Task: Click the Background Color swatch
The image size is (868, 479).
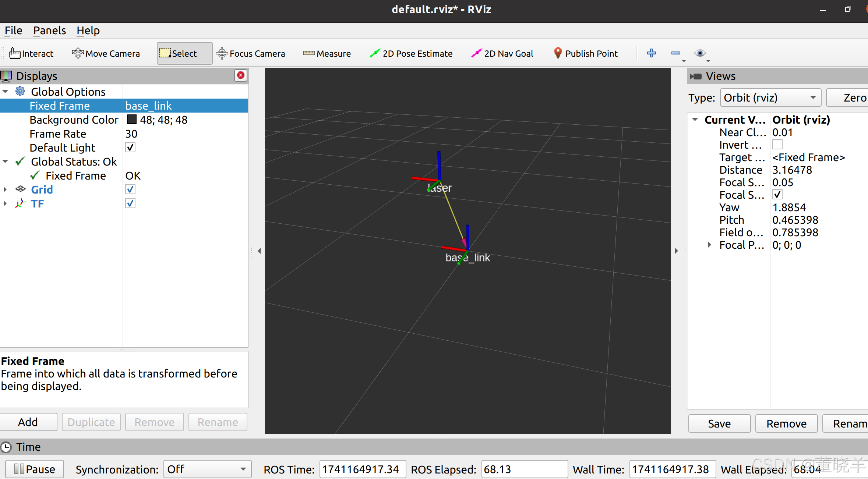Action: pos(131,120)
